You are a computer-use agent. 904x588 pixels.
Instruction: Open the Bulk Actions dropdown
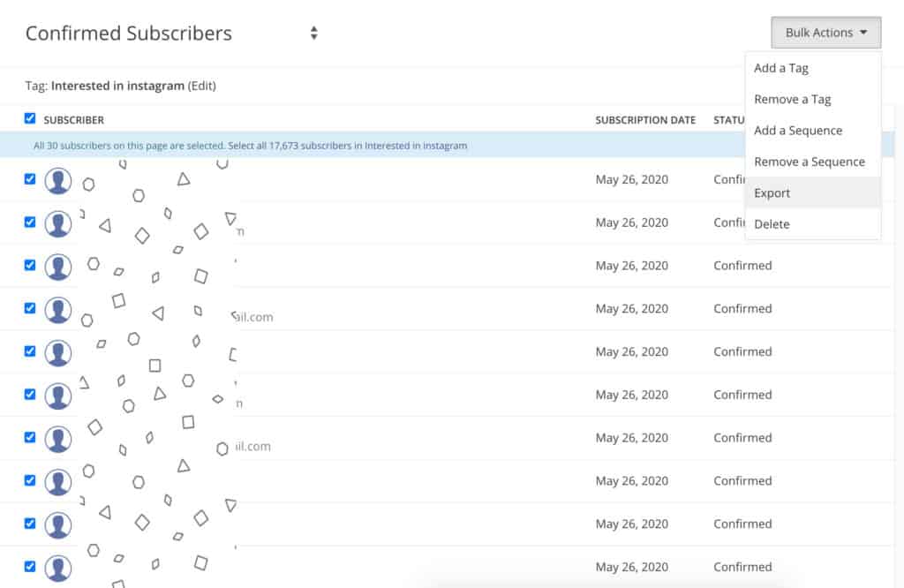pyautogui.click(x=825, y=33)
